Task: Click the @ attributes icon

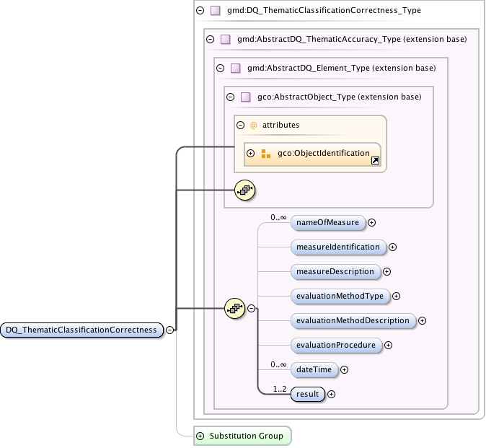Action: [x=253, y=126]
